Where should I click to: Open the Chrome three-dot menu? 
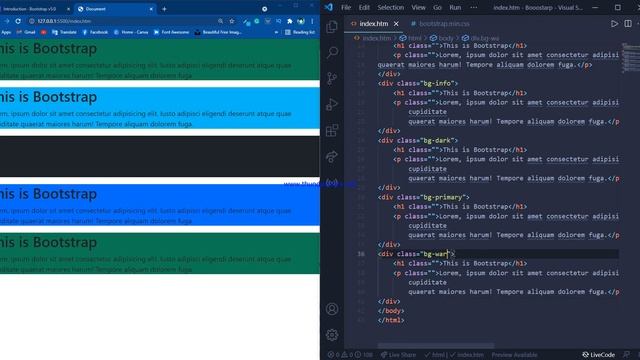tap(312, 21)
